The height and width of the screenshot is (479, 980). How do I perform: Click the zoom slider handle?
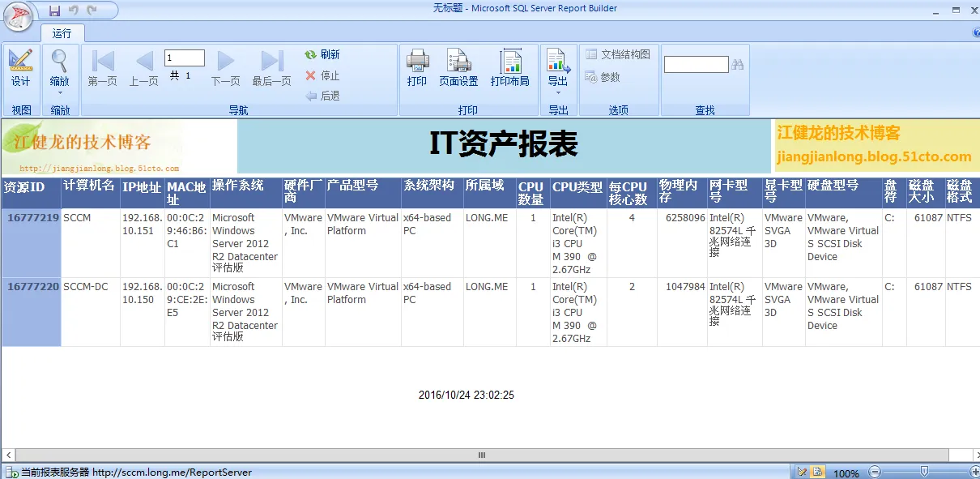tap(924, 472)
